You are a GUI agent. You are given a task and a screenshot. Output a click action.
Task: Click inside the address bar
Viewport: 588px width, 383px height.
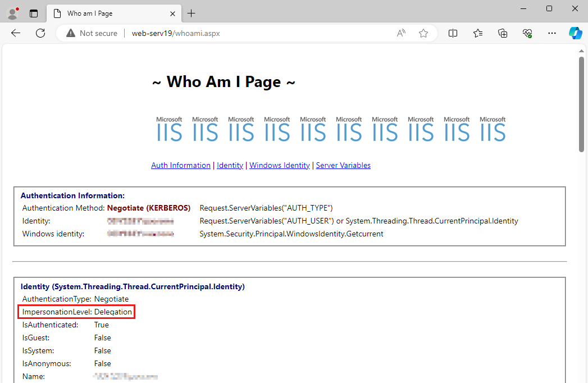(225, 33)
